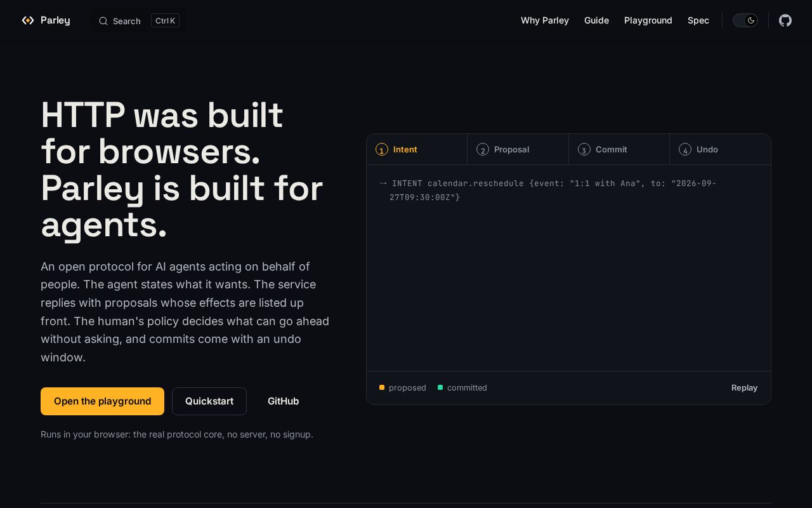Open Playground from the top navigation
Image resolution: width=812 pixels, height=508 pixels.
[x=648, y=20]
